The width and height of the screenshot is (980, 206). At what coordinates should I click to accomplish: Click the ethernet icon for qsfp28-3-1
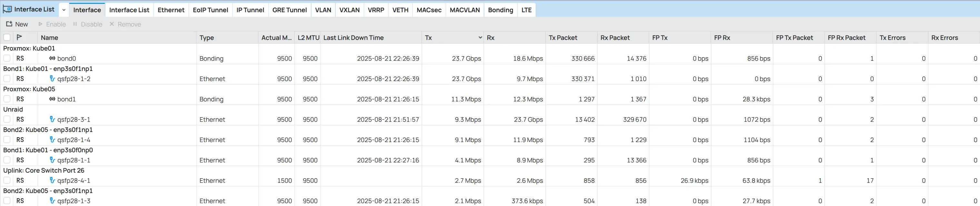pos(52,119)
